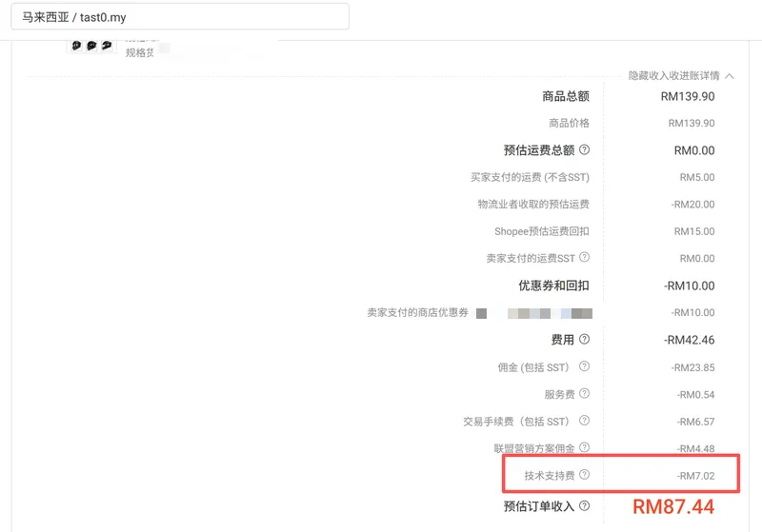Click question mark next to 佣金 (包括 SST)
This screenshot has width=762, height=532.
[x=584, y=366]
